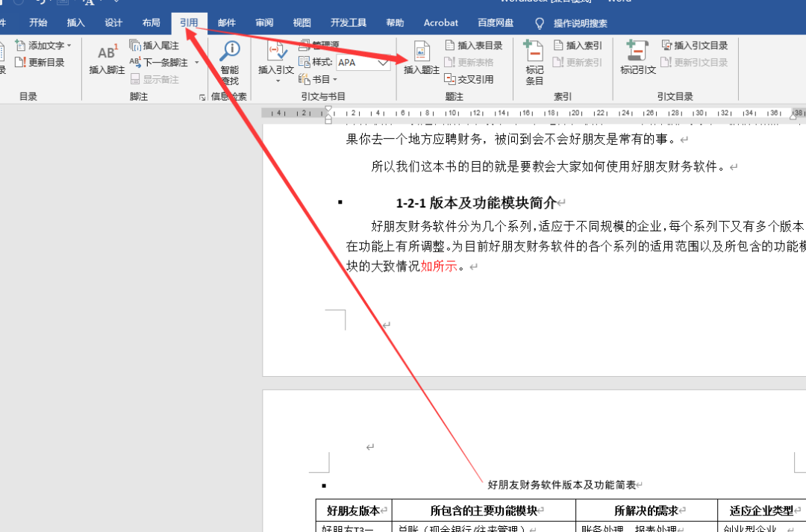Switch to the 开始 tab
The image size is (806, 532).
tap(38, 22)
